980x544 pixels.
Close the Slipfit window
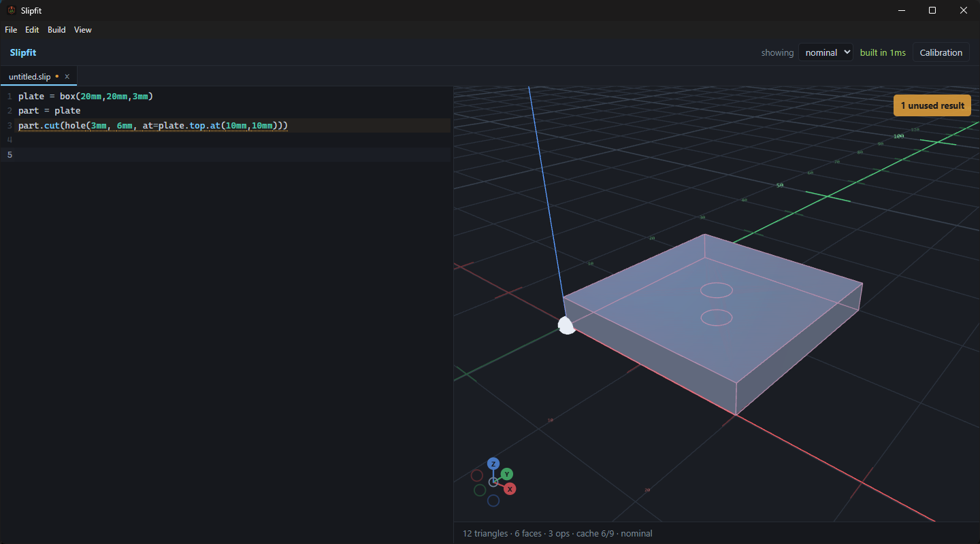pyautogui.click(x=964, y=10)
